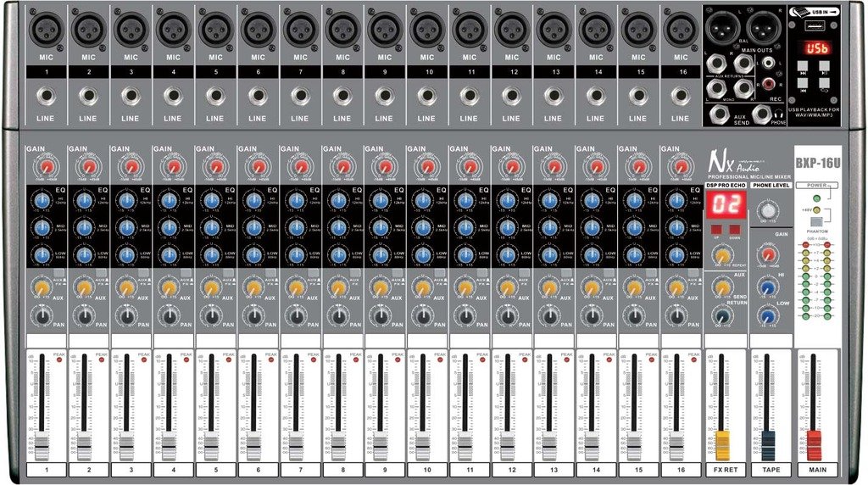Click the channel 4 LOW EQ knob
868x485 pixels.
click(x=169, y=254)
